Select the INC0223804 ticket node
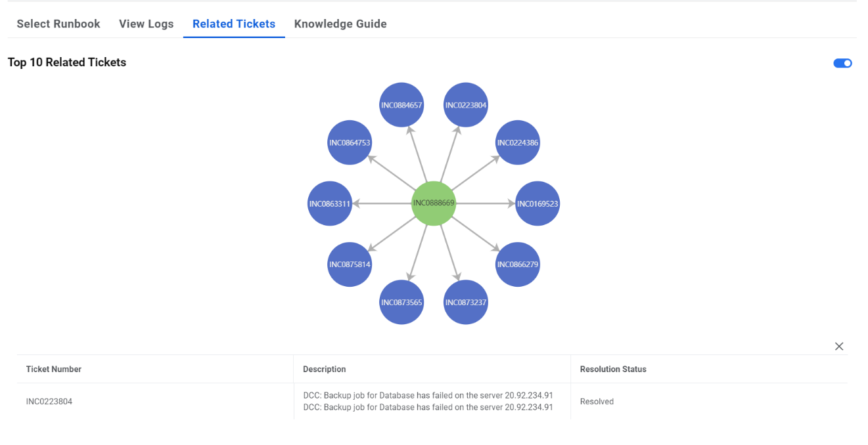The width and height of the screenshot is (868, 445). click(466, 105)
